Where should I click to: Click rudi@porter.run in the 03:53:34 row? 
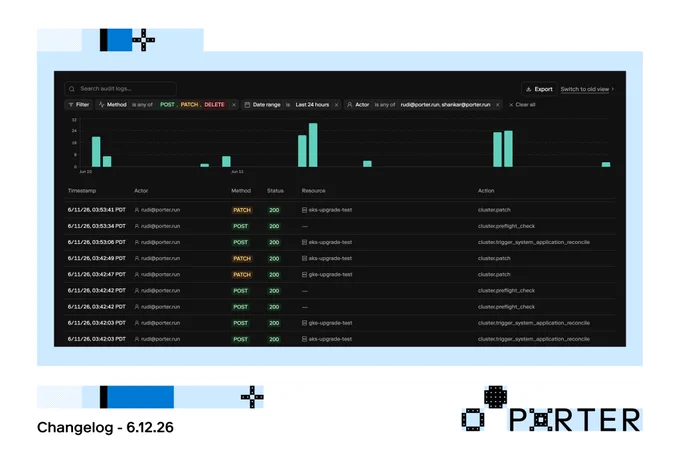[160, 226]
